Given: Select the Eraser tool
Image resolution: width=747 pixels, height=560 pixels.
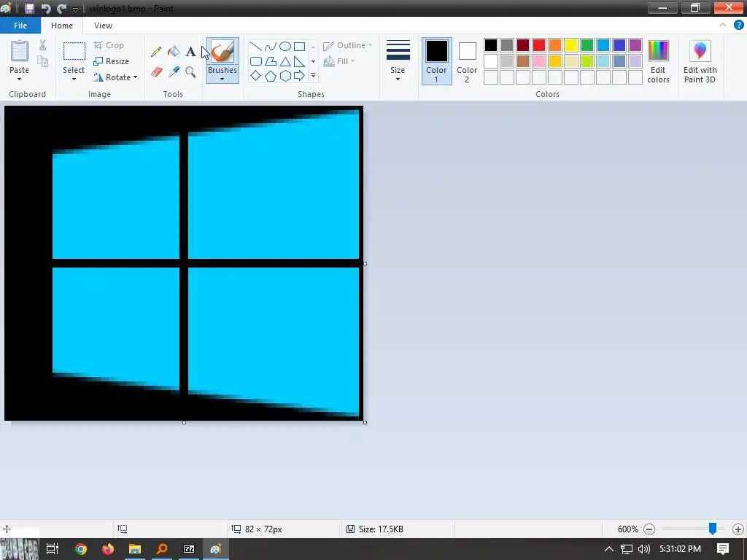Looking at the screenshot, I should click(x=156, y=72).
